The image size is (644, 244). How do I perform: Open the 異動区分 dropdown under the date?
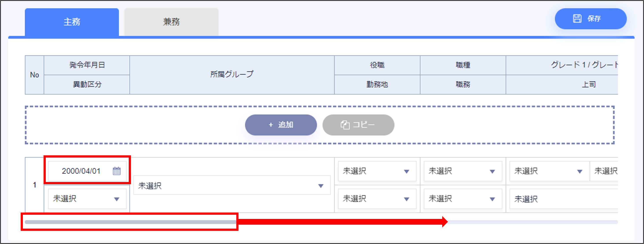point(87,199)
